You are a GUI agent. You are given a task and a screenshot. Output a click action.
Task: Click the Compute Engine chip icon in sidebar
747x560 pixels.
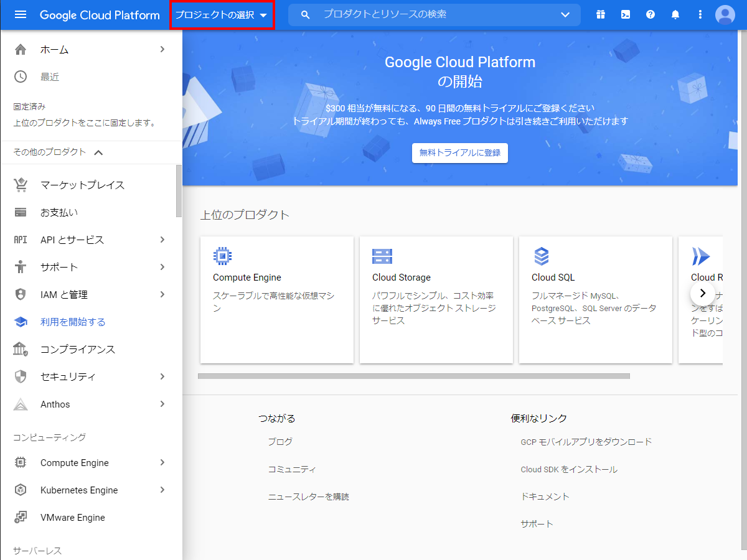pyautogui.click(x=21, y=462)
